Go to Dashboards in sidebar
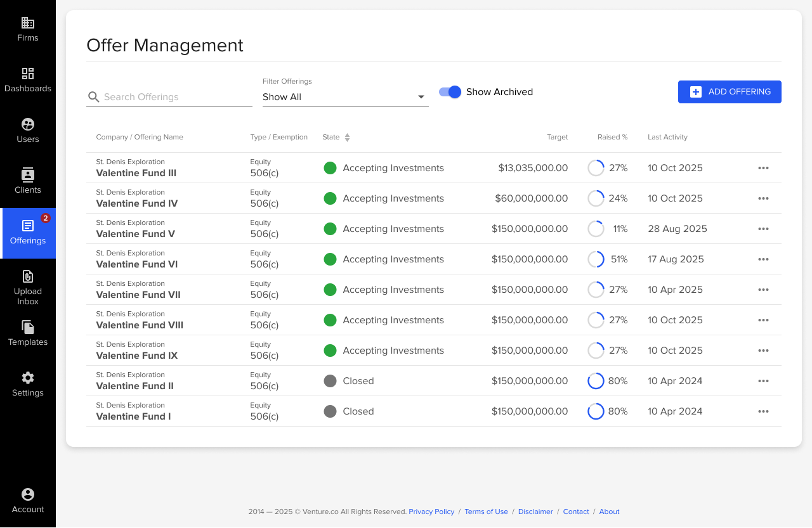Viewport: 812px width, 528px height. (28, 74)
